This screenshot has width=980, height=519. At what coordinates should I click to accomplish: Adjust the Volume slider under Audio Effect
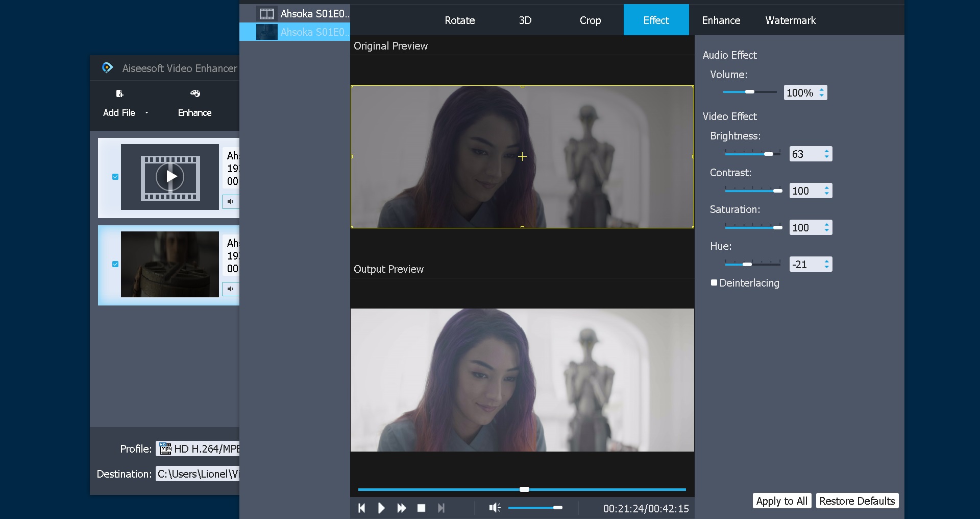click(749, 92)
